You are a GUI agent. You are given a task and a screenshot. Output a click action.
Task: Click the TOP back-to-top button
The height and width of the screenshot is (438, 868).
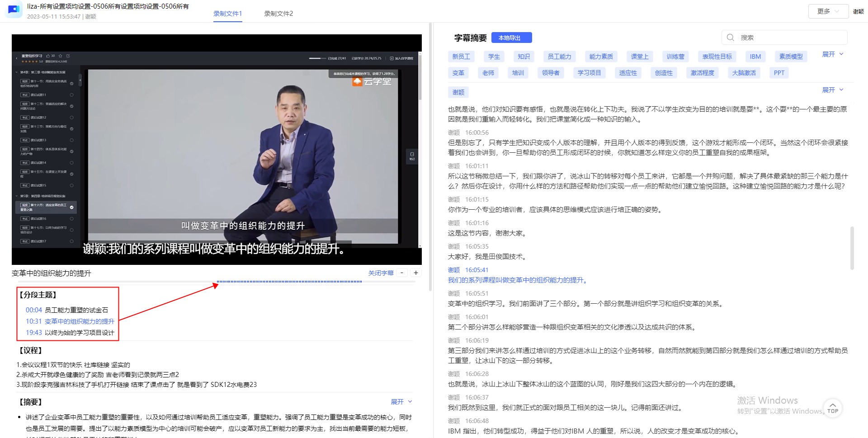click(x=833, y=409)
